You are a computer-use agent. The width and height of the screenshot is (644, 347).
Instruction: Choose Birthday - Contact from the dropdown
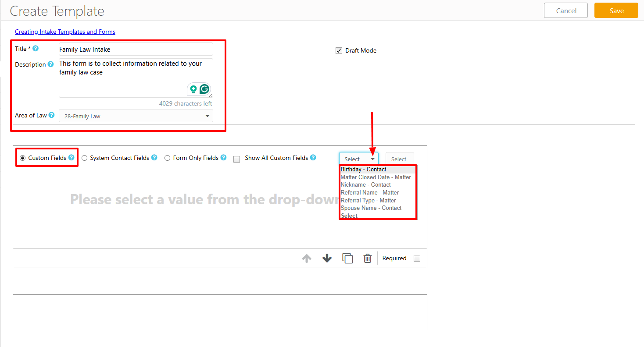click(363, 169)
